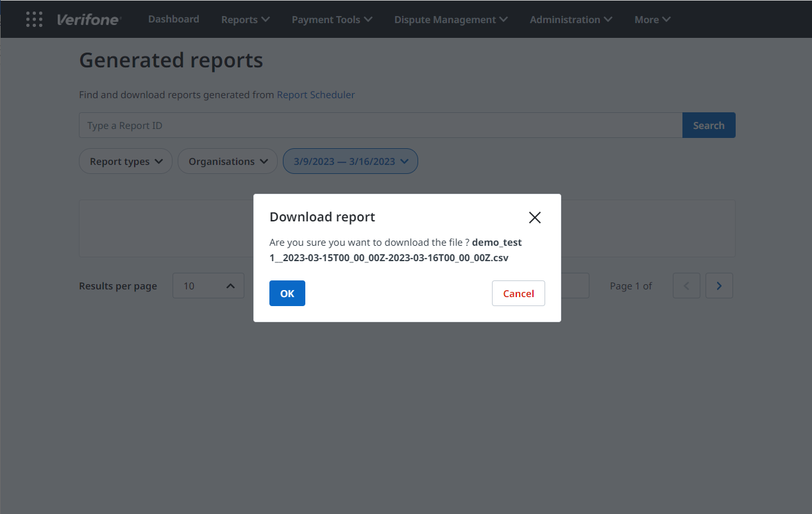812x514 pixels.
Task: Cancel the report download
Action: [x=518, y=293]
